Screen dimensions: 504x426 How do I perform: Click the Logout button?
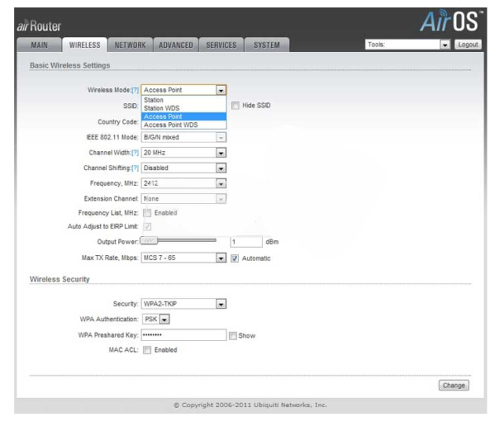(468, 44)
